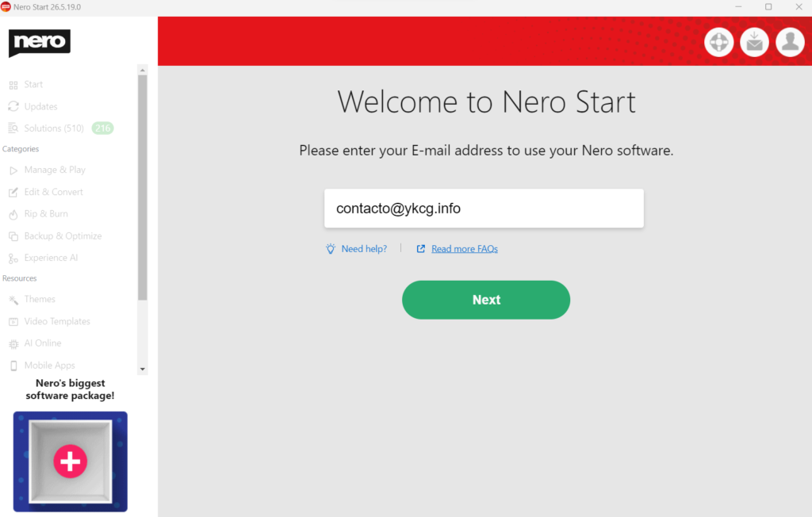
Task: Click the Experience AI icon
Action: click(x=13, y=258)
